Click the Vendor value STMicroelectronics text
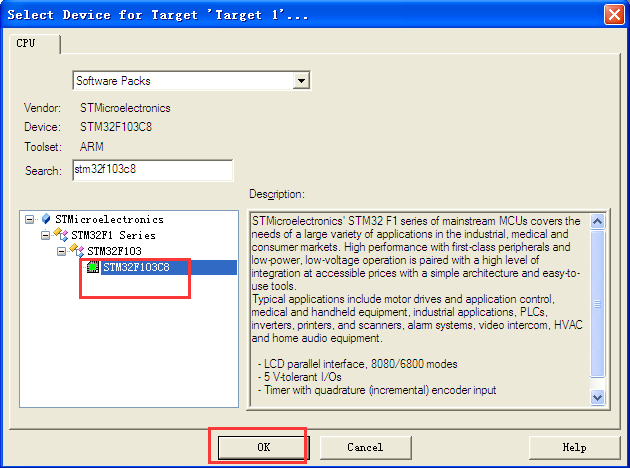The width and height of the screenshot is (630, 468). tap(125, 108)
